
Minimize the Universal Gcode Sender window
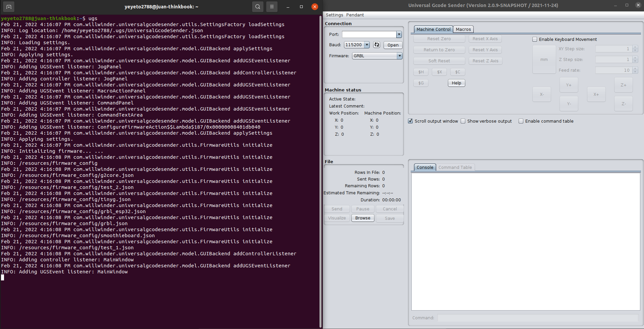pyautogui.click(x=616, y=5)
